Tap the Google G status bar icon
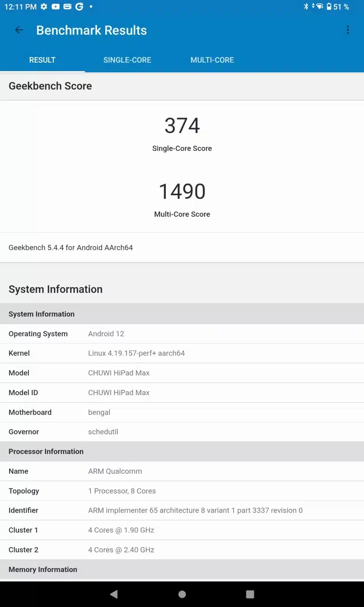The width and height of the screenshot is (364, 607). 79,7
